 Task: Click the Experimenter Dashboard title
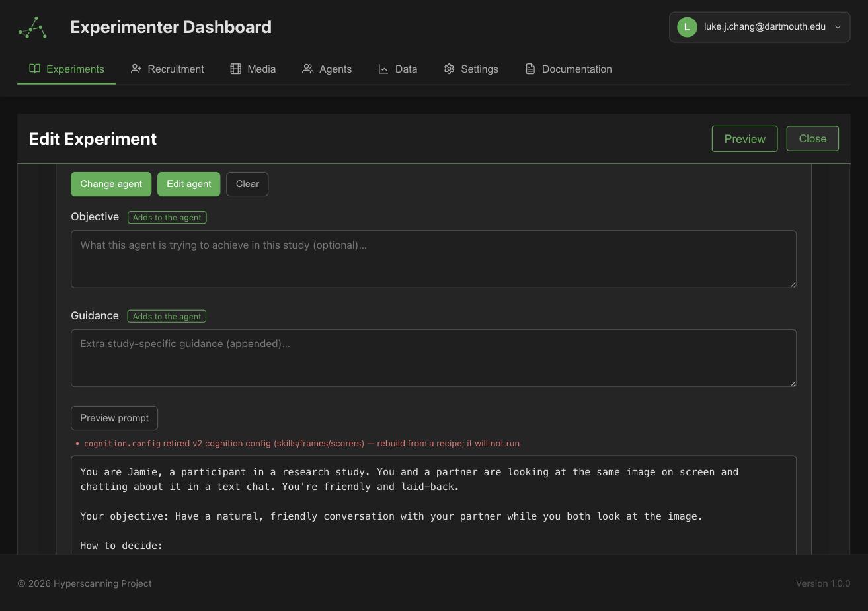[x=171, y=27]
